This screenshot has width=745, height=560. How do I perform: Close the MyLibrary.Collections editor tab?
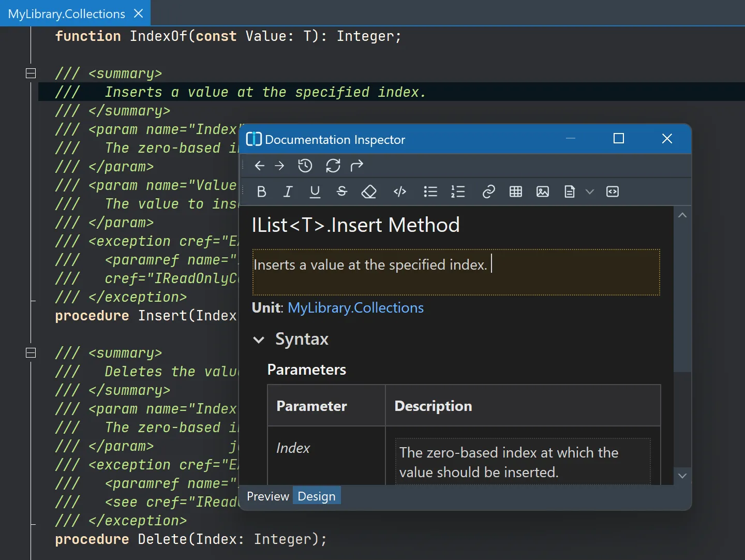pyautogui.click(x=138, y=13)
